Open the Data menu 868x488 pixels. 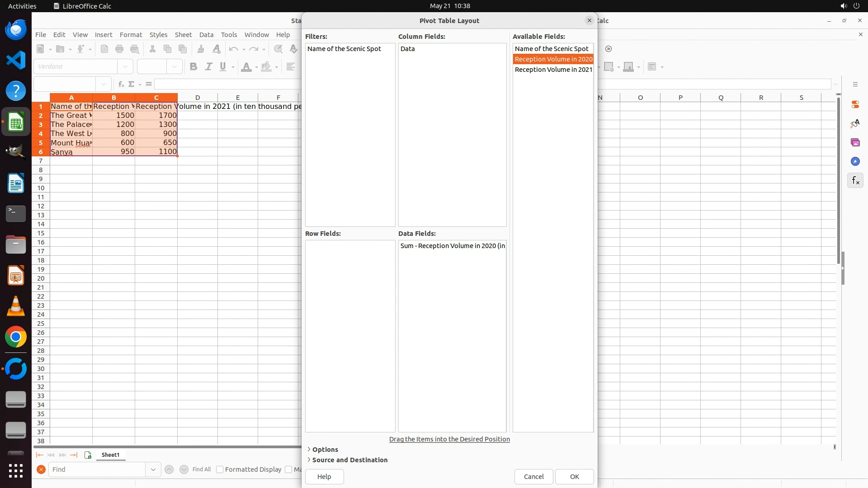click(206, 35)
